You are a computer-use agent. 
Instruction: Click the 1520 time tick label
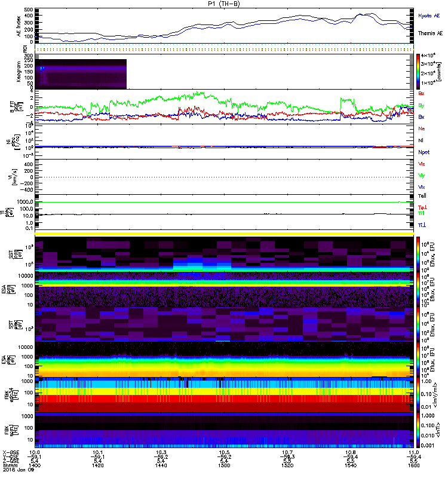(x=287, y=465)
